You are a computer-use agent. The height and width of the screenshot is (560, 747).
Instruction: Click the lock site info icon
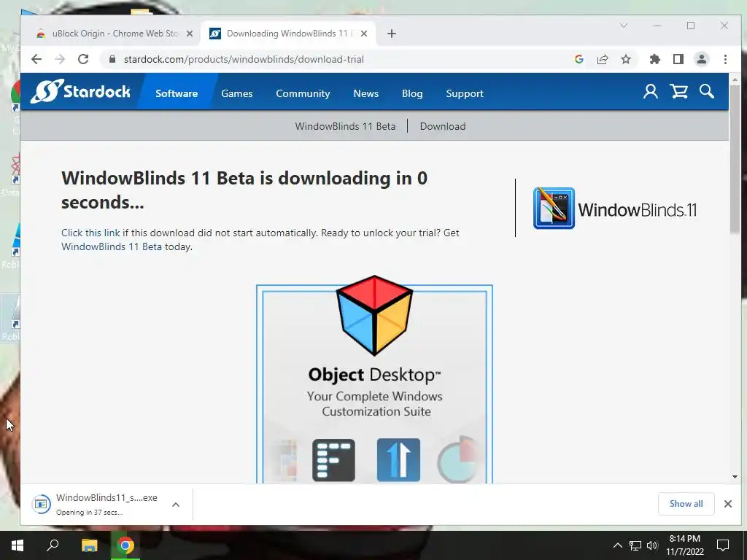112,59
